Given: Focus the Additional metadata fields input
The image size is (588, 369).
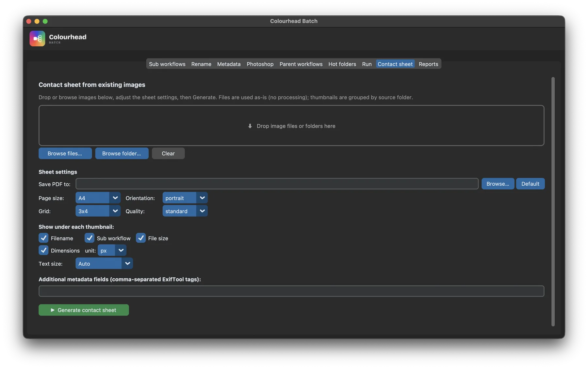Looking at the screenshot, I should click(291, 291).
